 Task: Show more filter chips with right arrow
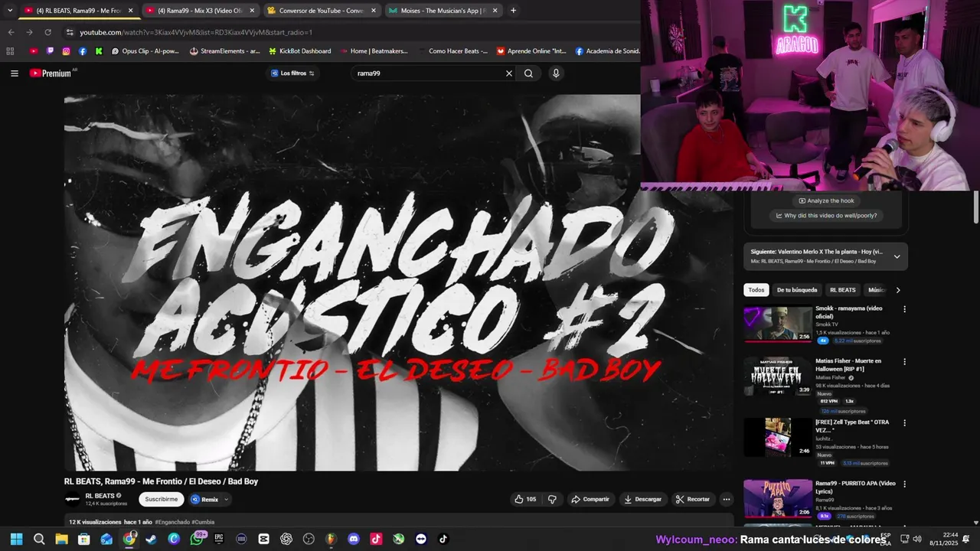tap(898, 290)
